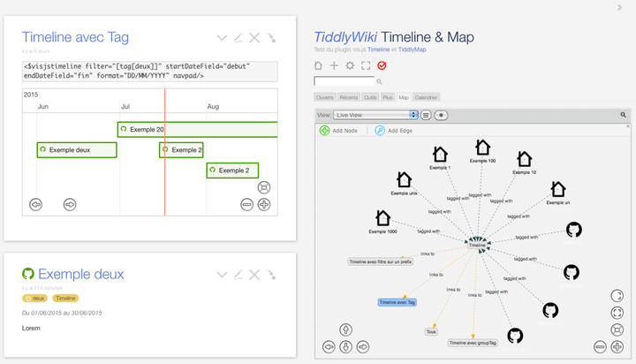Fit whole graph in map view
This screenshot has width=636, height=364.
click(x=617, y=330)
